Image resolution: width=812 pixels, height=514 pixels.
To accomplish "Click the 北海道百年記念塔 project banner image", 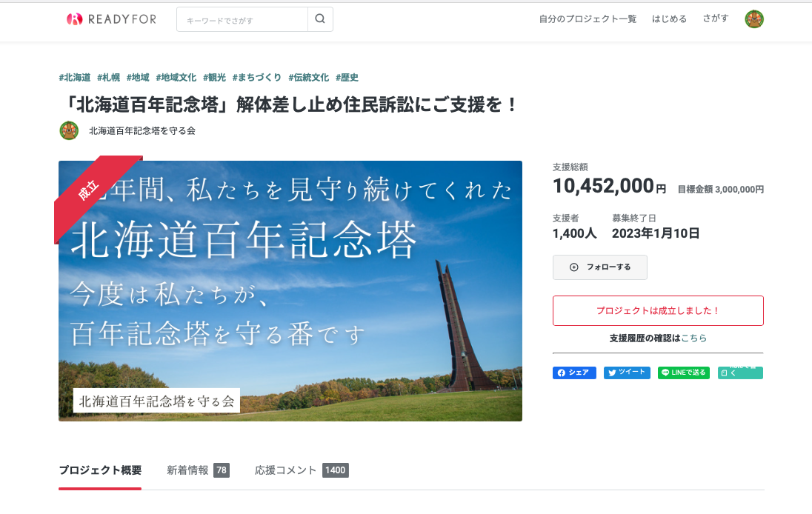I will [x=290, y=291].
